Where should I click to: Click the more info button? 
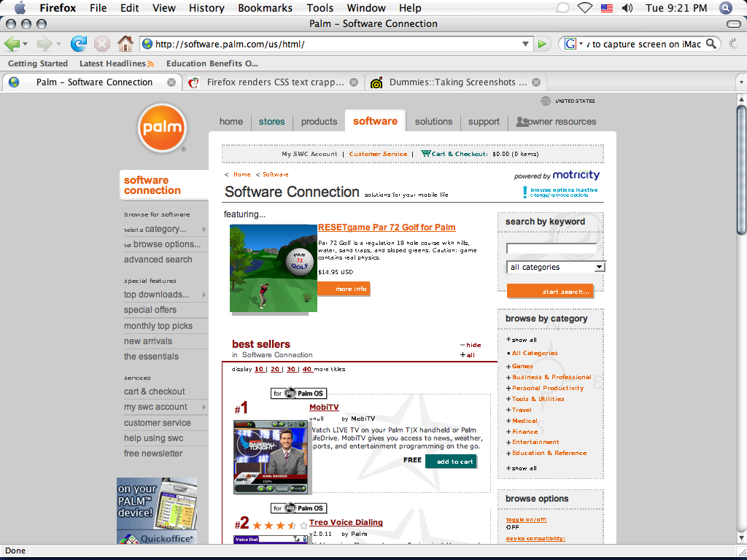click(x=344, y=289)
